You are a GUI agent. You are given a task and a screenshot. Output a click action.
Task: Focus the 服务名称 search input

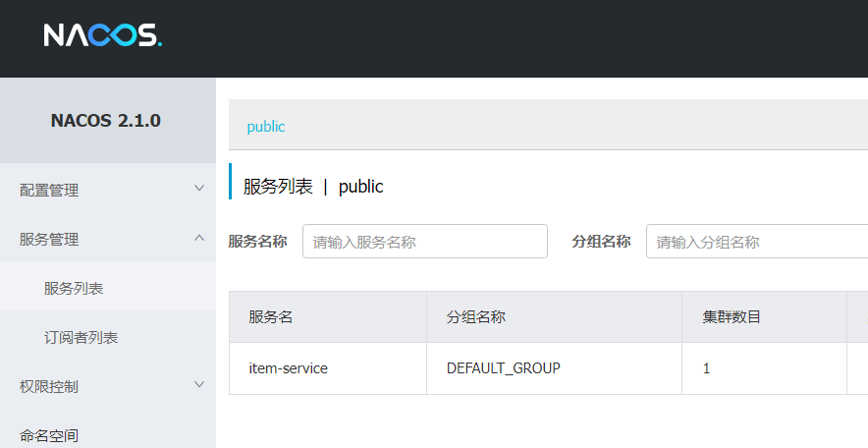(x=424, y=242)
